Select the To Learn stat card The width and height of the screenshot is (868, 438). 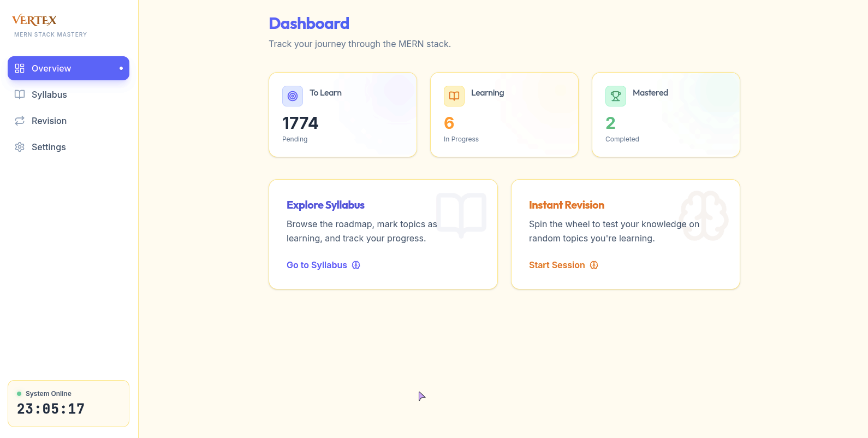[x=343, y=115]
